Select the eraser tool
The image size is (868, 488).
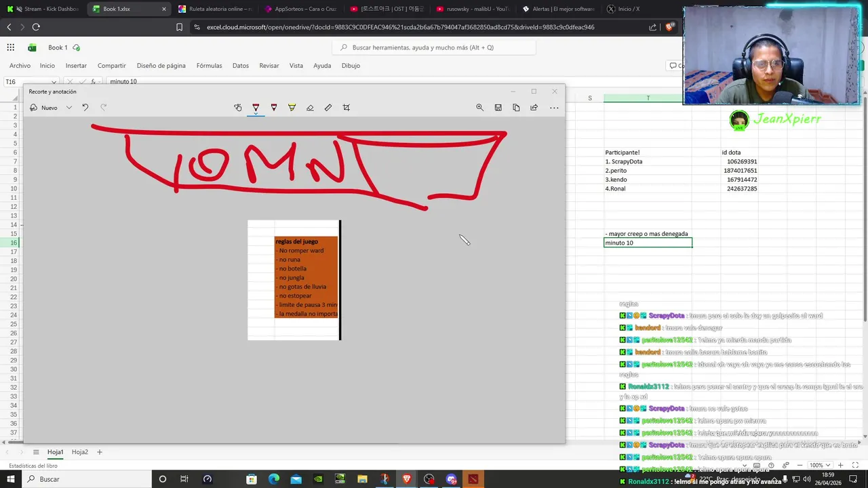point(310,108)
